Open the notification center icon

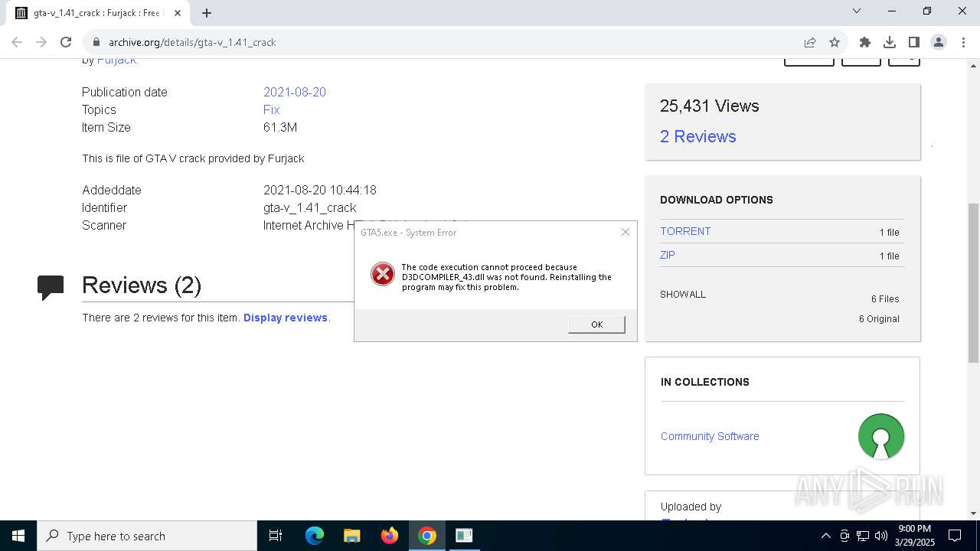(x=955, y=536)
